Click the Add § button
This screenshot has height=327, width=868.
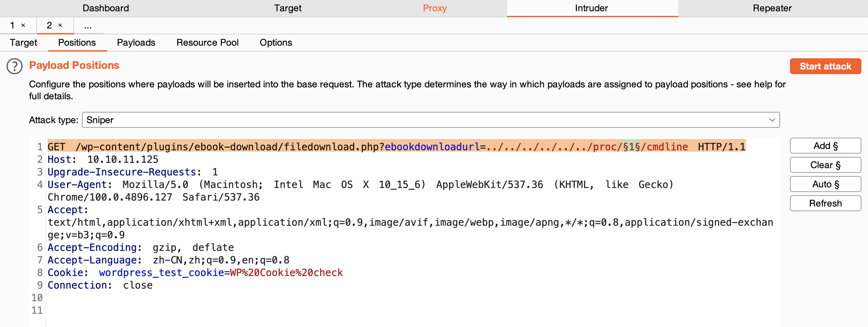(825, 146)
